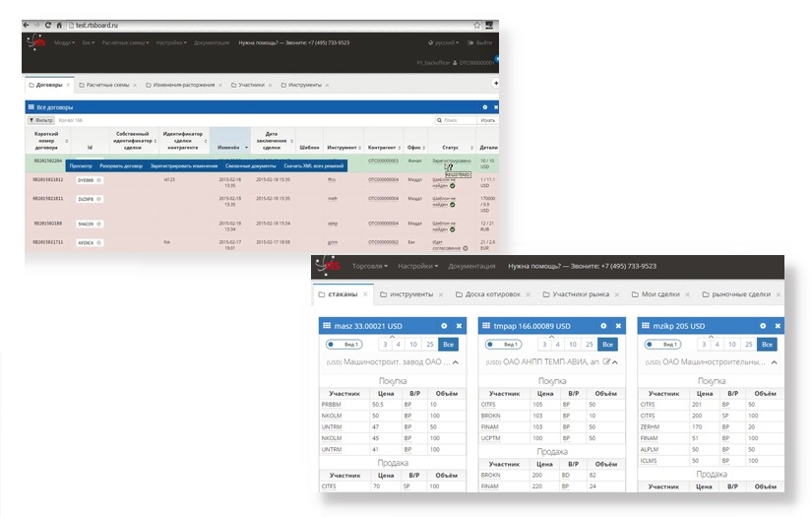Click grid icon in Все договоры header
This screenshot has height=517, width=812.
pos(31,107)
